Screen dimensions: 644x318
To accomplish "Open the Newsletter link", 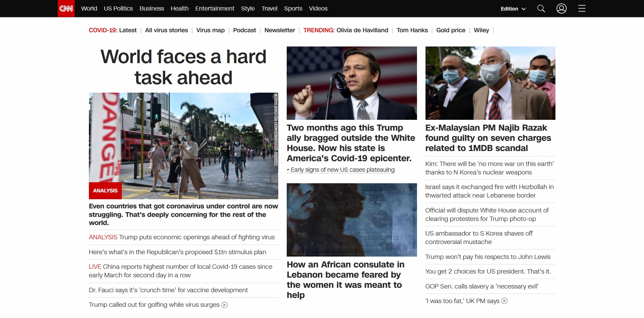I will coord(280,30).
